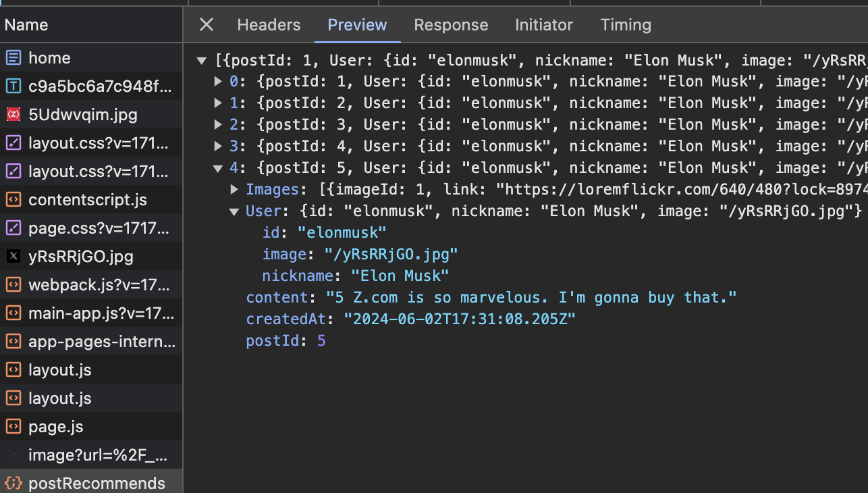Click the postId value 5
Image resolution: width=868 pixels, height=493 pixels.
[x=322, y=341]
